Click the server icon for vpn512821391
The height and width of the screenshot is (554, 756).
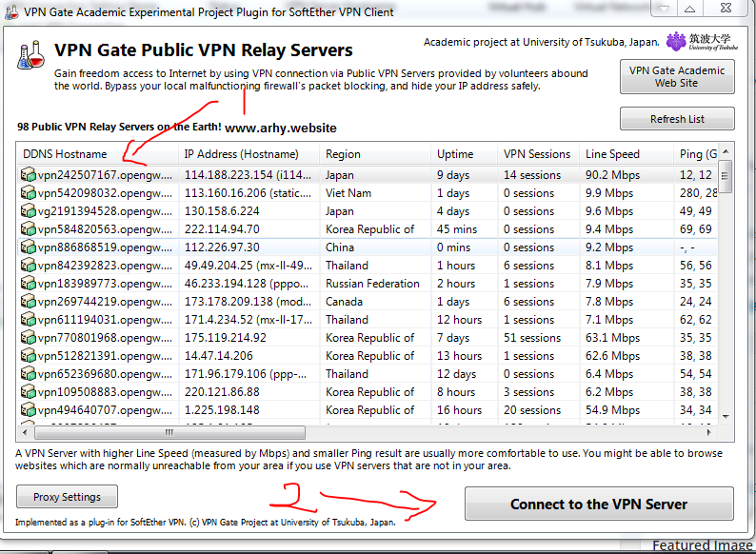(x=29, y=355)
